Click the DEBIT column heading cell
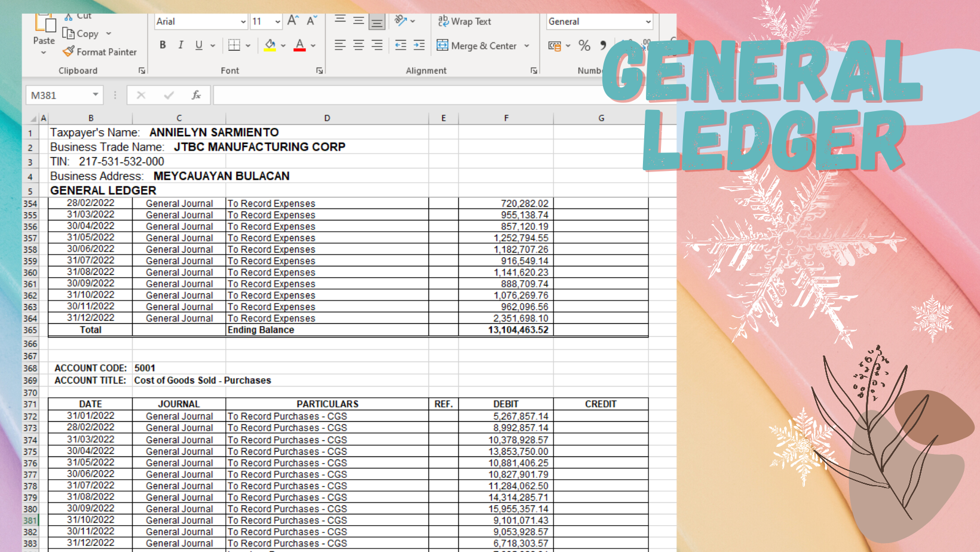This screenshot has width=980, height=552. [x=506, y=404]
